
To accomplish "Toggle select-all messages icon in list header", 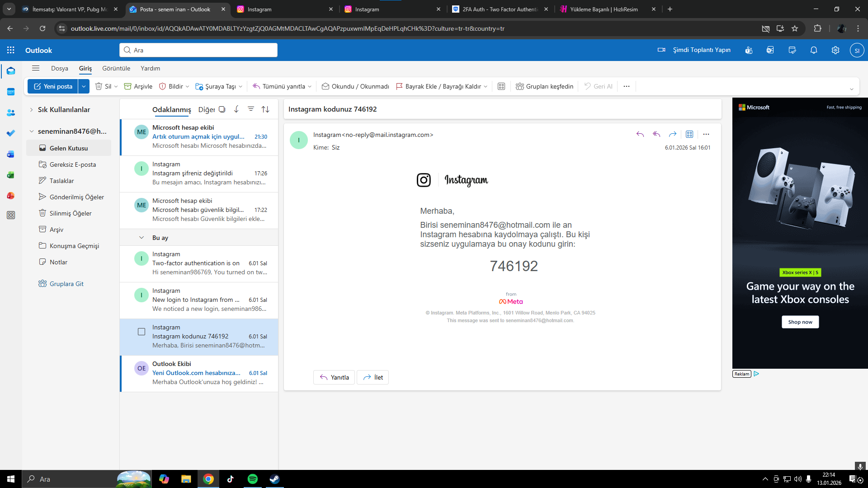I will pos(222,109).
